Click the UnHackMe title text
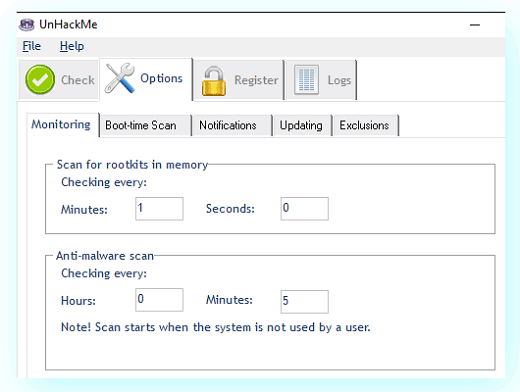 point(68,24)
